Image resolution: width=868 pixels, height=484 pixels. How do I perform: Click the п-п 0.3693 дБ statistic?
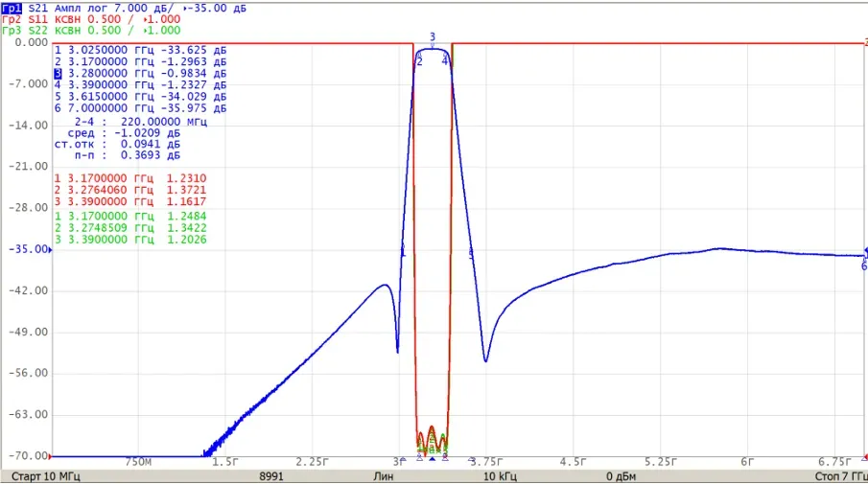click(x=128, y=155)
